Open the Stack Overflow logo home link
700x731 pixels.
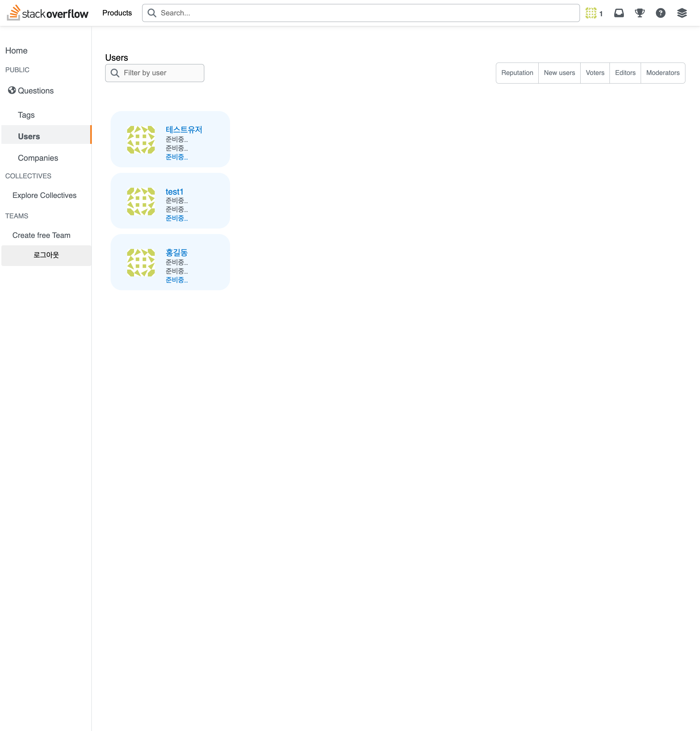[x=47, y=13]
